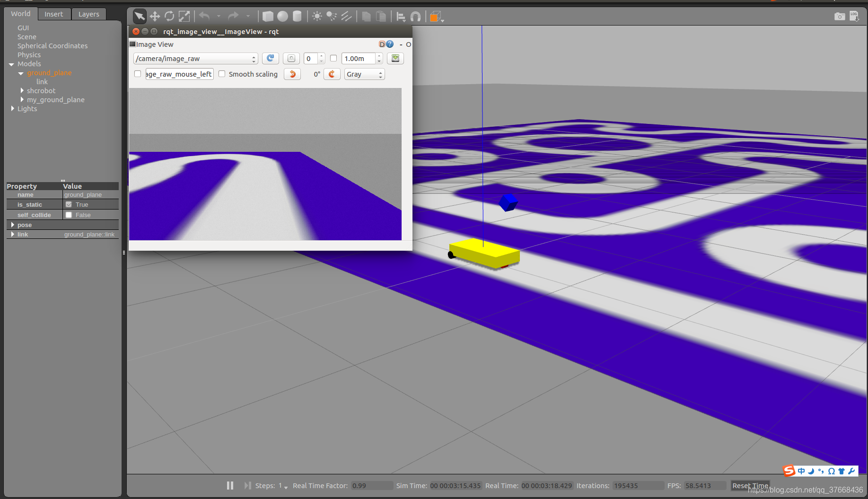This screenshot has height=499, width=868.
Task: Insert a sphere shape
Action: (x=282, y=17)
